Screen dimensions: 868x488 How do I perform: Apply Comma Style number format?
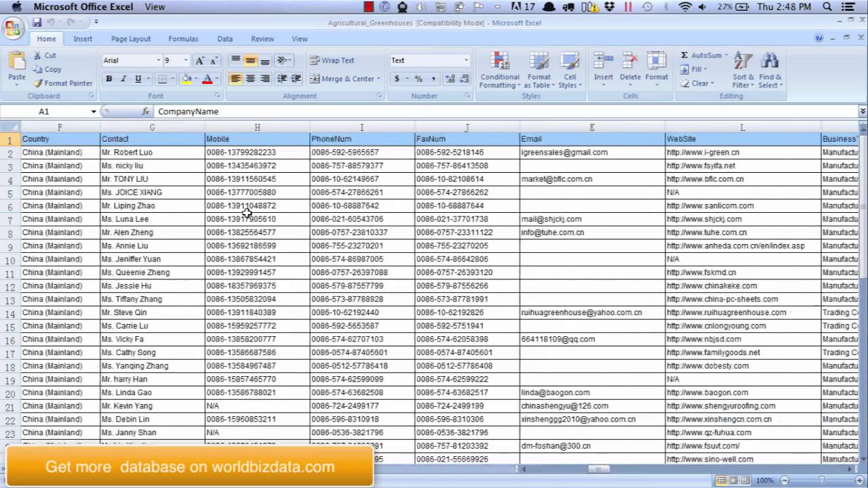(x=433, y=79)
